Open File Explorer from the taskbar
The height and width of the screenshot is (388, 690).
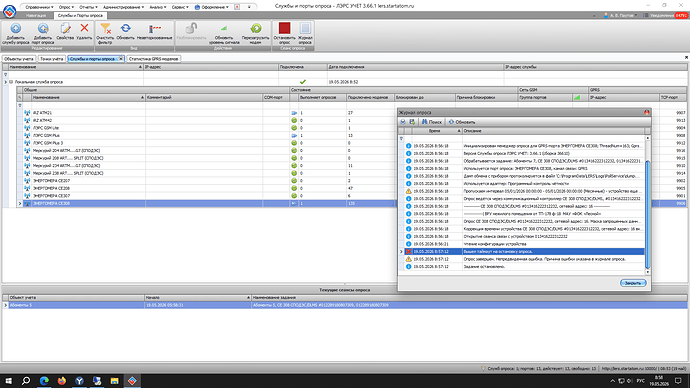(x=114, y=381)
